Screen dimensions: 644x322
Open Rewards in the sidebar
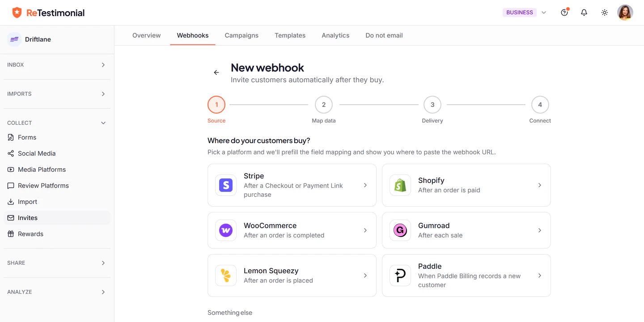[57, 234]
